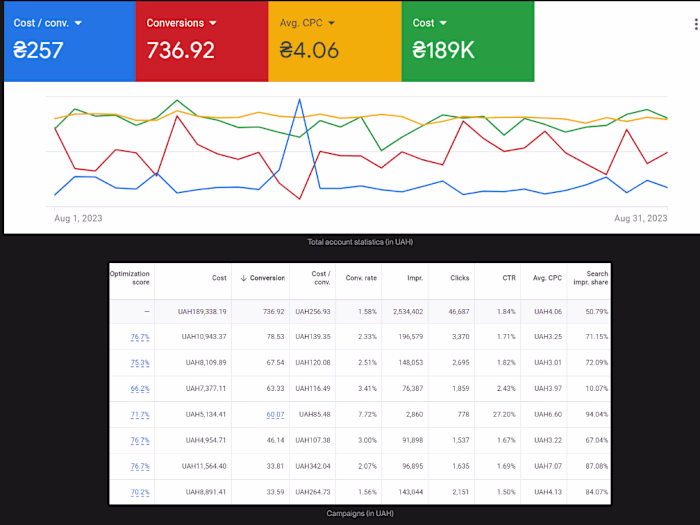Click the sort arrow beside Conversion header

[243, 278]
